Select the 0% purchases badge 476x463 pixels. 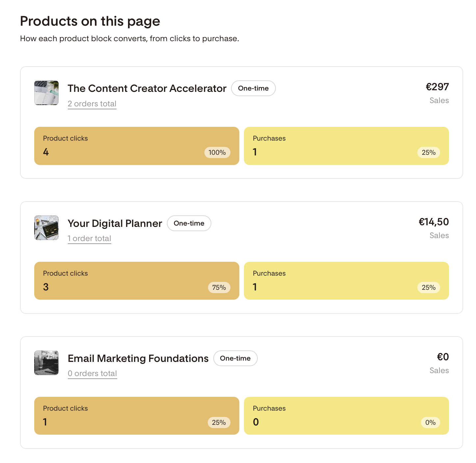click(x=431, y=422)
